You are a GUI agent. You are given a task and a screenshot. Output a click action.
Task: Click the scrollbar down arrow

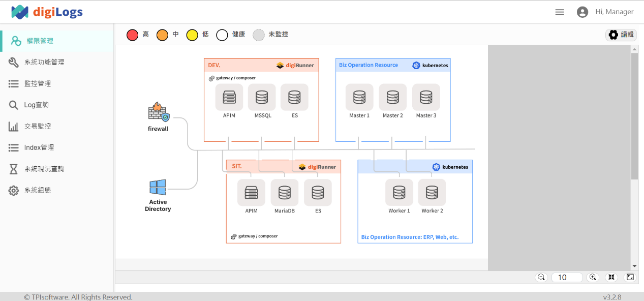[634, 266]
